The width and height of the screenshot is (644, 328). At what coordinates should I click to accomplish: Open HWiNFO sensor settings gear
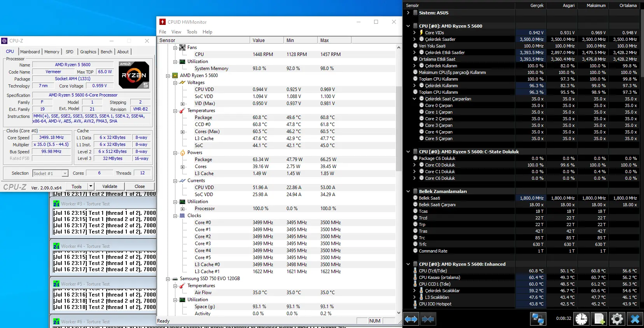[x=617, y=319]
